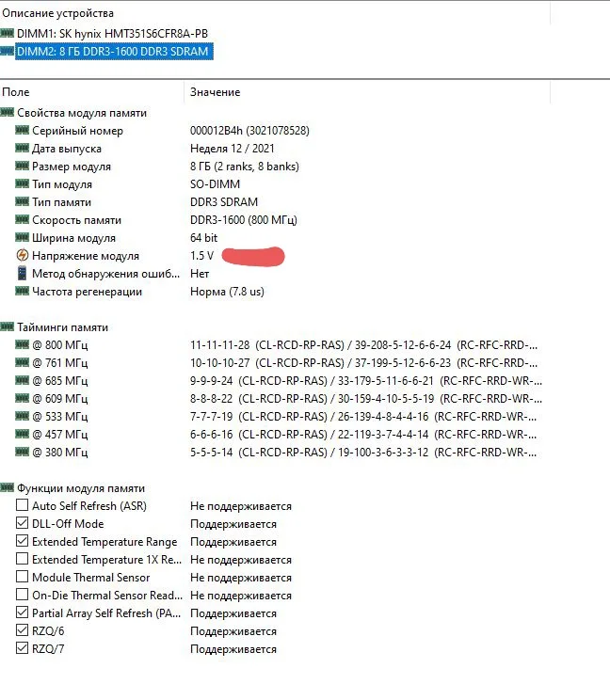
Task: Click the Тайминги памяти section label
Action: pyautogui.click(x=62, y=327)
